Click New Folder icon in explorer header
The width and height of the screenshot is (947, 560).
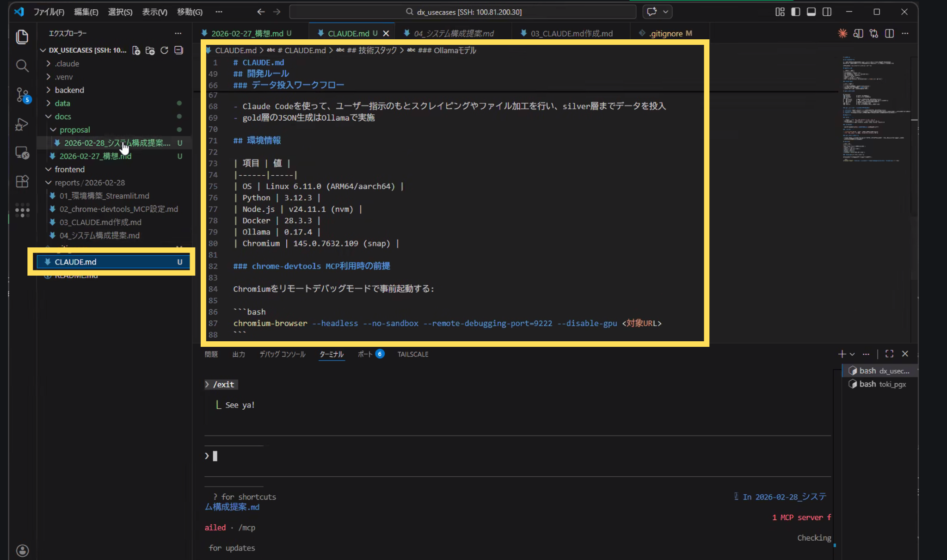click(150, 50)
